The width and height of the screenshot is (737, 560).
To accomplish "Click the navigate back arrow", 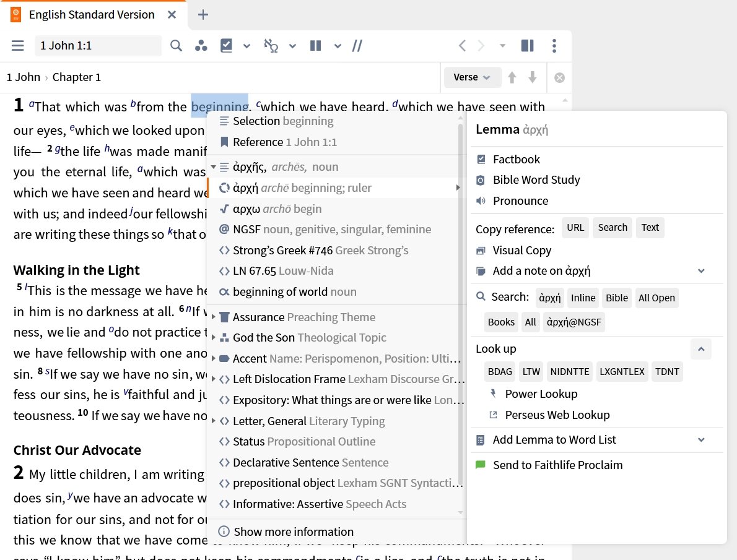I will click(462, 46).
